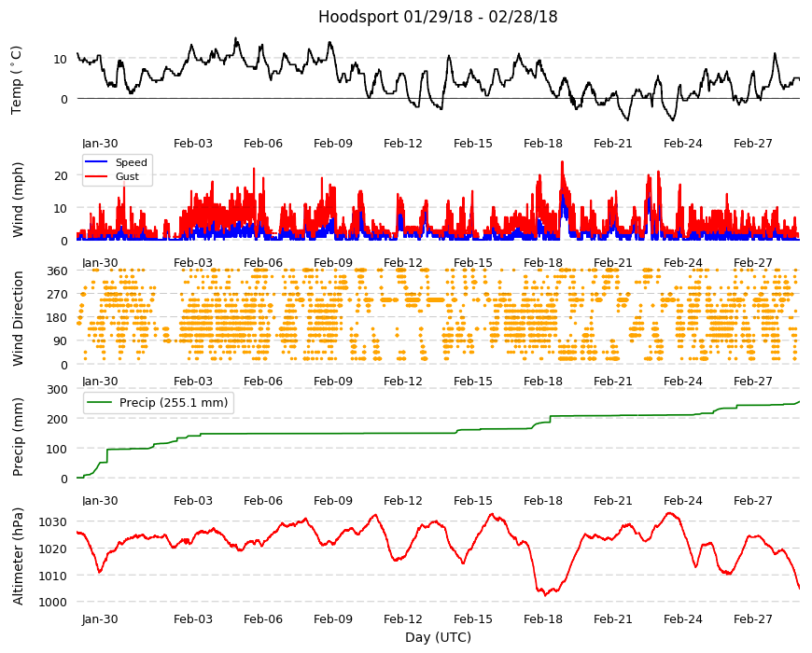This screenshot has height=653, width=812.
Task: Click the Wind (mph) axis label
Action: [x=18, y=200]
